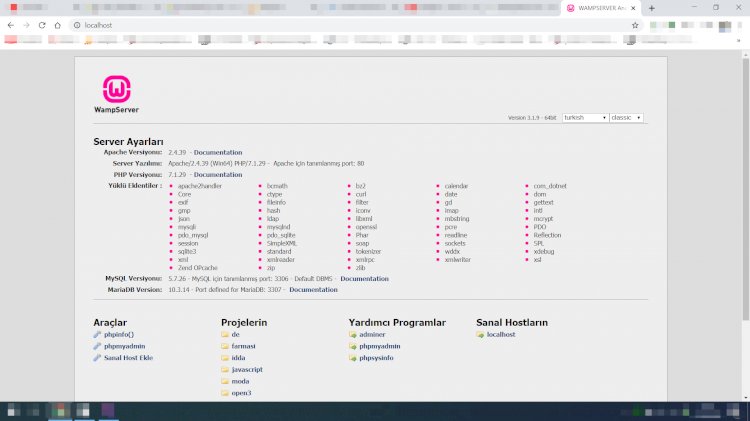Go forward in browser history
750x421 pixels.
pyautogui.click(x=26, y=25)
